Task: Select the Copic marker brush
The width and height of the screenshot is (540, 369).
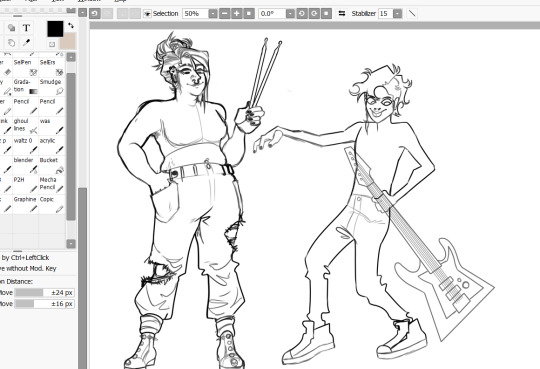Action: [52, 204]
